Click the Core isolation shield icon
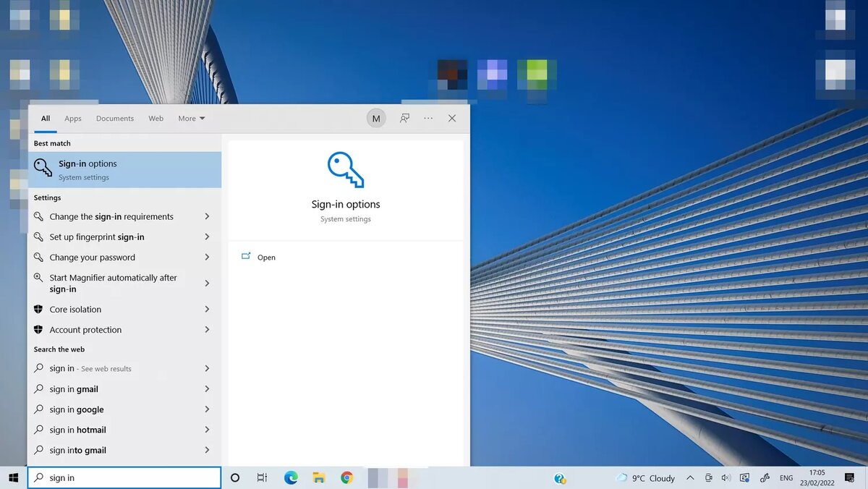 click(x=39, y=309)
